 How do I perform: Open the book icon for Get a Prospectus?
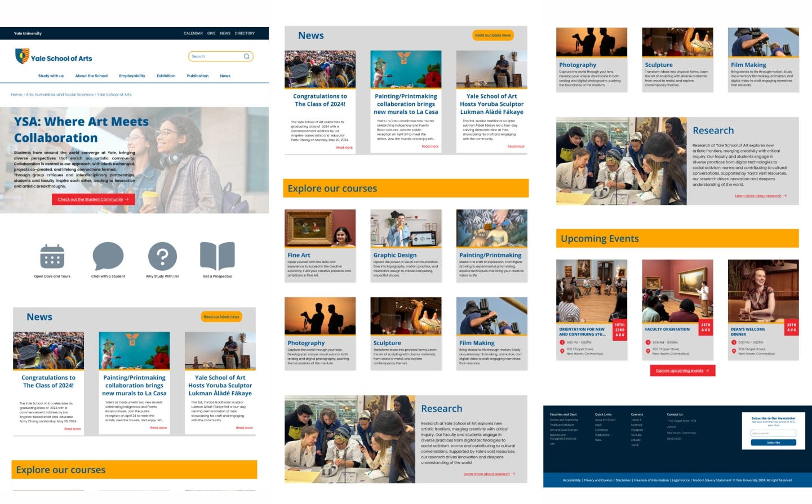tap(218, 256)
